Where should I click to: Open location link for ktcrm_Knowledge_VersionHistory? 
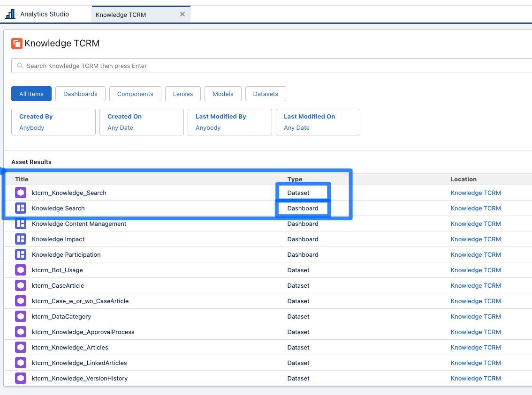476,379
